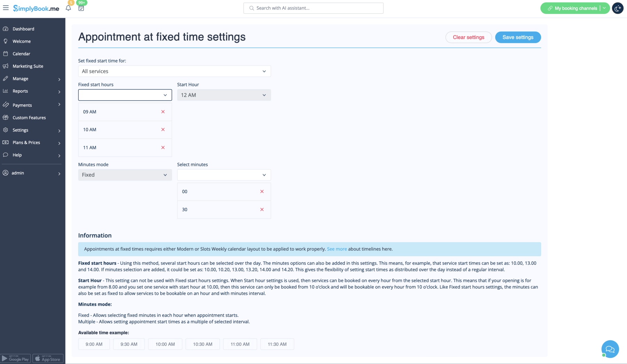
Task: Open the All services dropdown
Action: pos(174,71)
